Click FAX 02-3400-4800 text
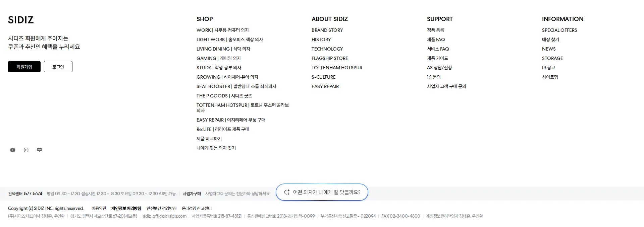This screenshot has width=644, height=227. pyautogui.click(x=400, y=216)
